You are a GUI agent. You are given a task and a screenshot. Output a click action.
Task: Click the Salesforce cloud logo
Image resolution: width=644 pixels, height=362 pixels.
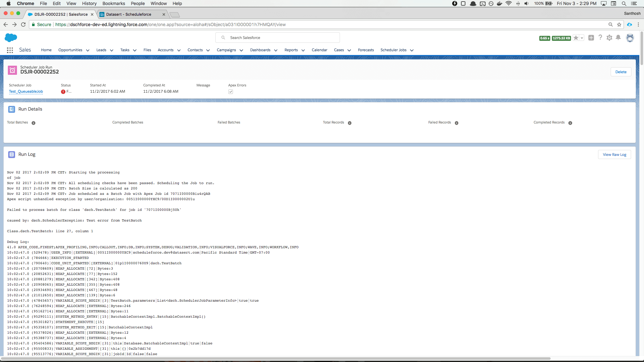pyautogui.click(x=11, y=38)
